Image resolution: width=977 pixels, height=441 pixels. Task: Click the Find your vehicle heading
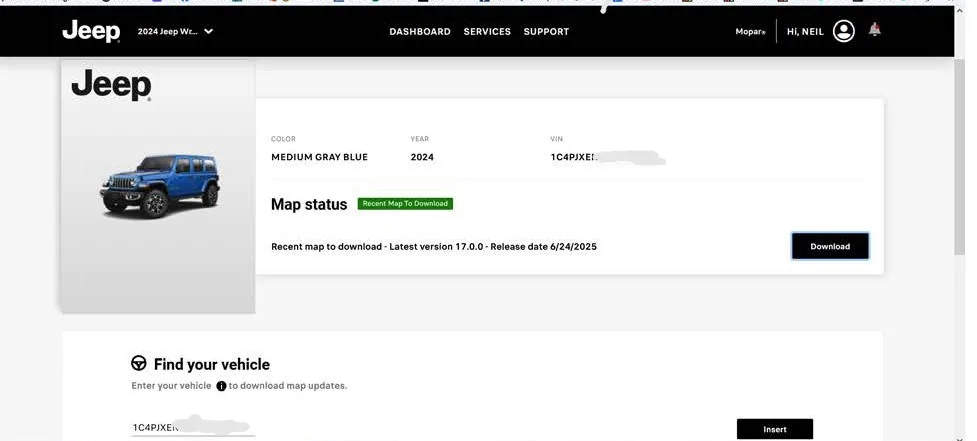[x=212, y=364]
